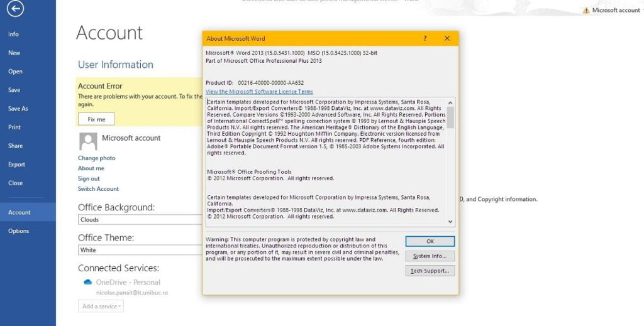This screenshot has width=644, height=326.
Task: Click the warning icon beside Microsoft account
Action: (x=586, y=11)
